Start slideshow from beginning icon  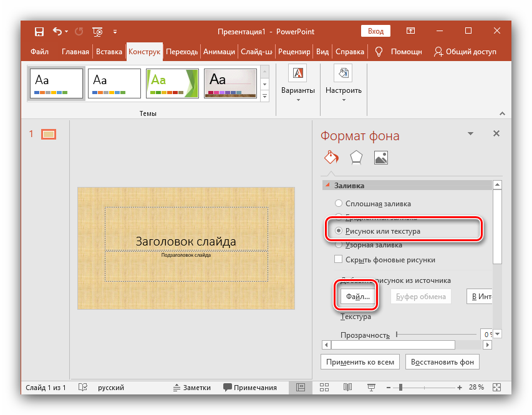click(97, 32)
